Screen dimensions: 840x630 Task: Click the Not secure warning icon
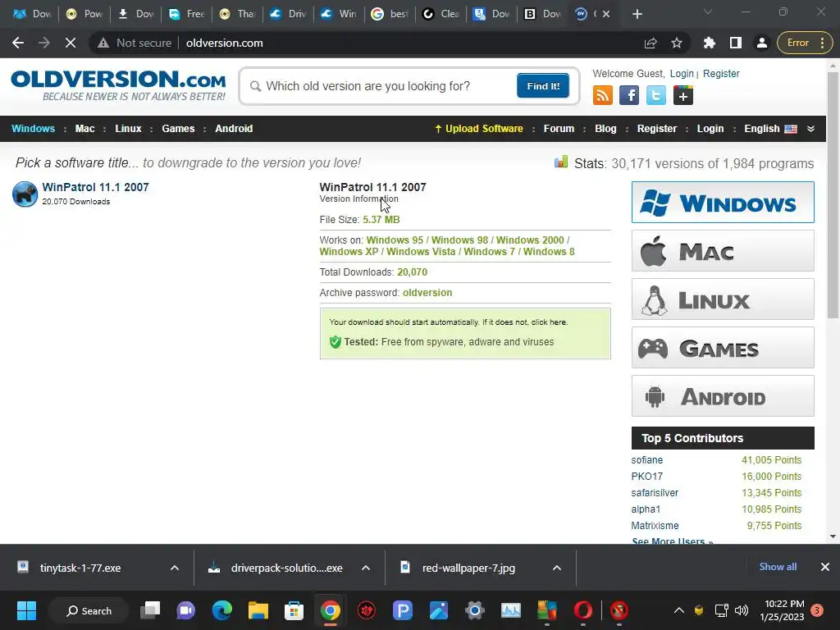coord(103,43)
